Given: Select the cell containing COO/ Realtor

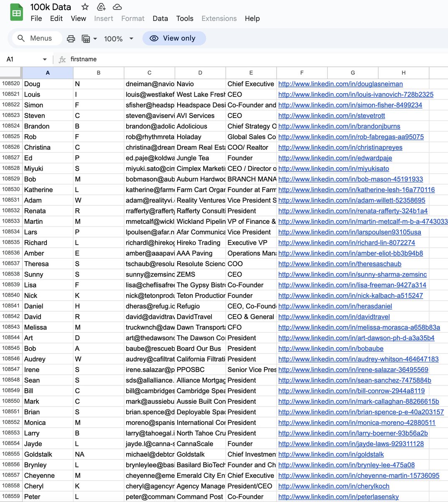Looking at the screenshot, I should 251,147.
